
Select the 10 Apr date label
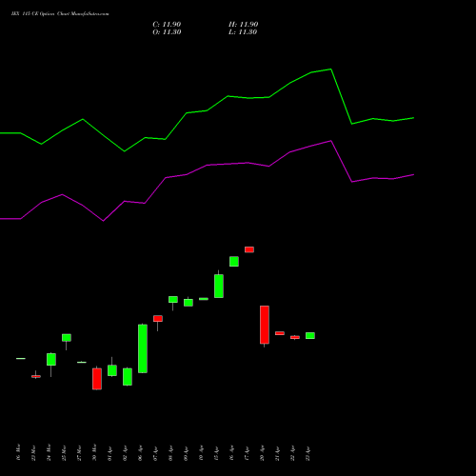tap(201, 453)
